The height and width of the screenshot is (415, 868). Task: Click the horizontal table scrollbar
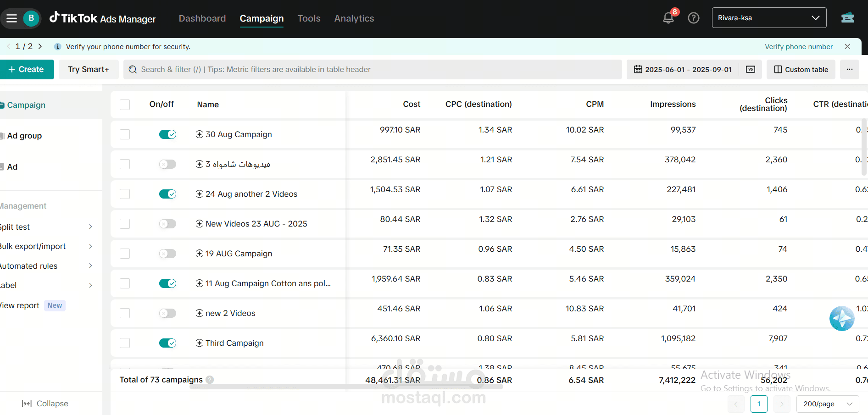click(x=346, y=387)
